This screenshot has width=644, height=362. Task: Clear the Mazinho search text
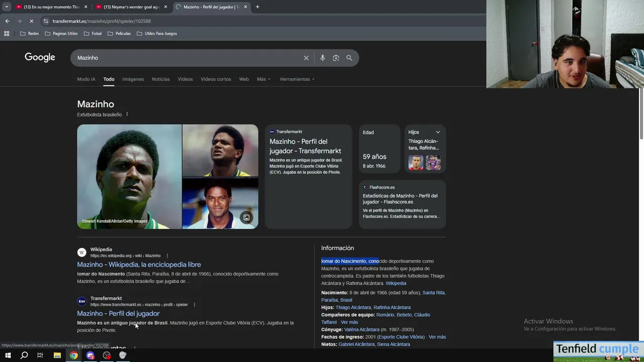click(x=306, y=58)
